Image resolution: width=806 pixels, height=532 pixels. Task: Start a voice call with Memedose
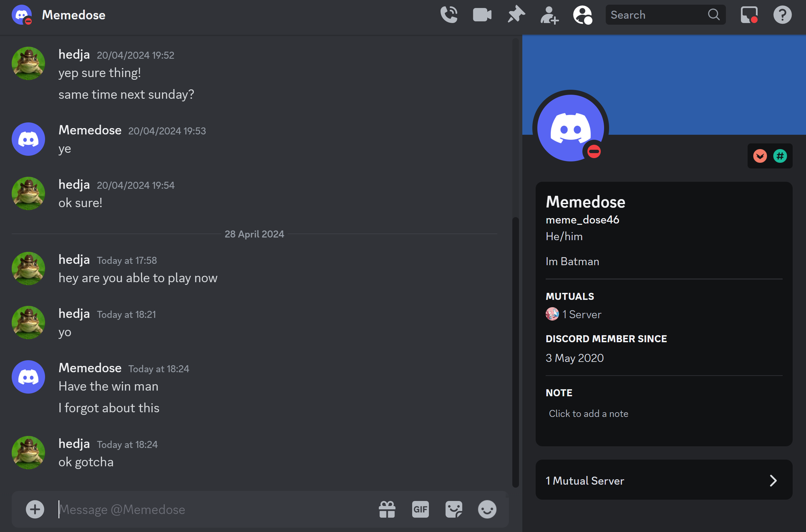(449, 15)
